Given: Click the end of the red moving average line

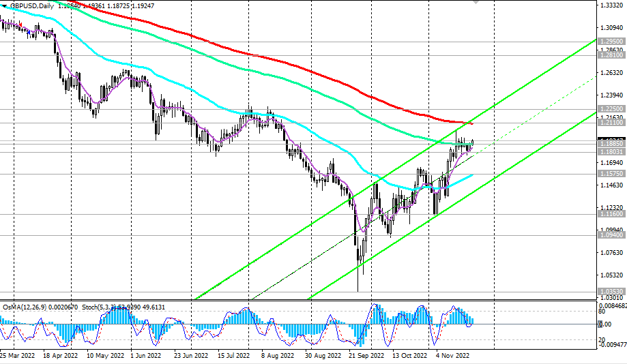Looking at the screenshot, I should click(x=472, y=124).
